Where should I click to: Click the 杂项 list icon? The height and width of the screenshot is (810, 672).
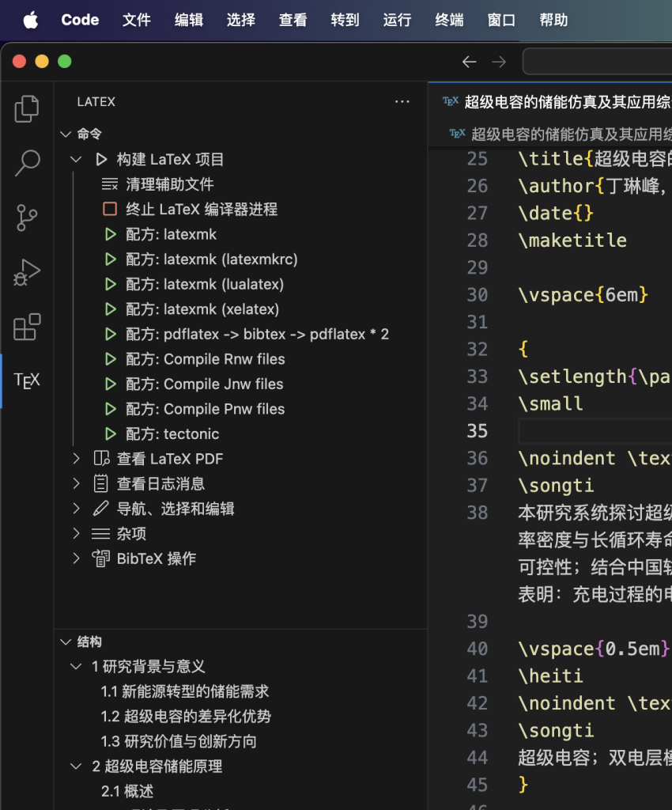pos(101,534)
